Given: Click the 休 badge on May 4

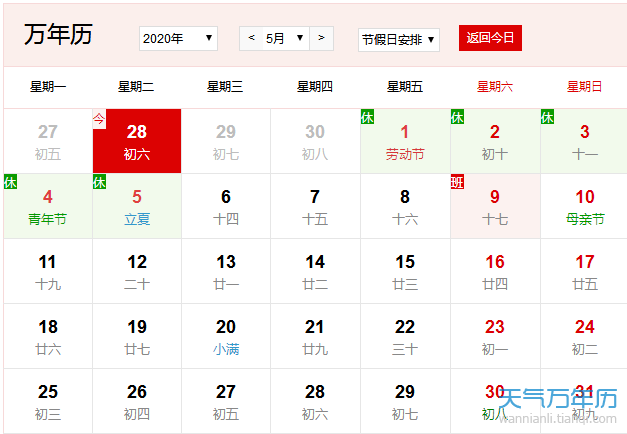Looking at the screenshot, I should 10,182.
